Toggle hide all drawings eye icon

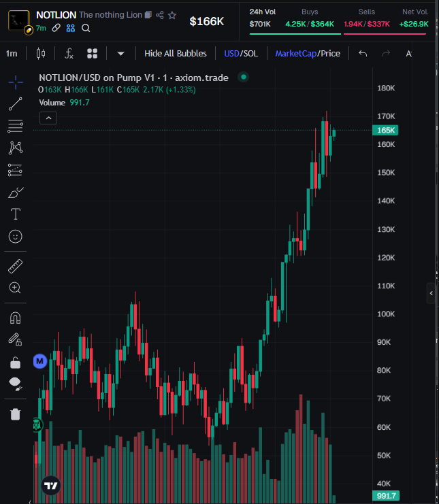[x=16, y=384]
